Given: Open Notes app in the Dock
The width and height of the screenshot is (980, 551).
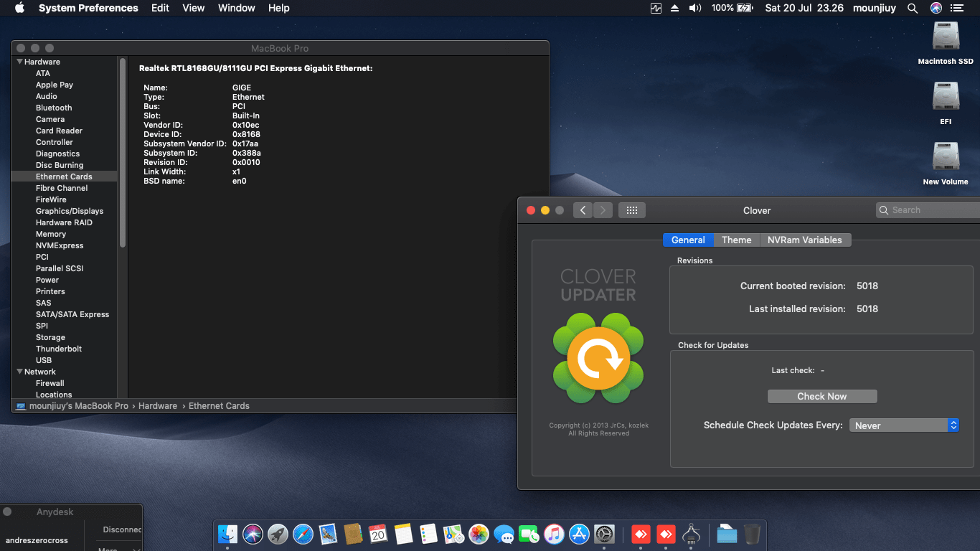Looking at the screenshot, I should [x=403, y=534].
